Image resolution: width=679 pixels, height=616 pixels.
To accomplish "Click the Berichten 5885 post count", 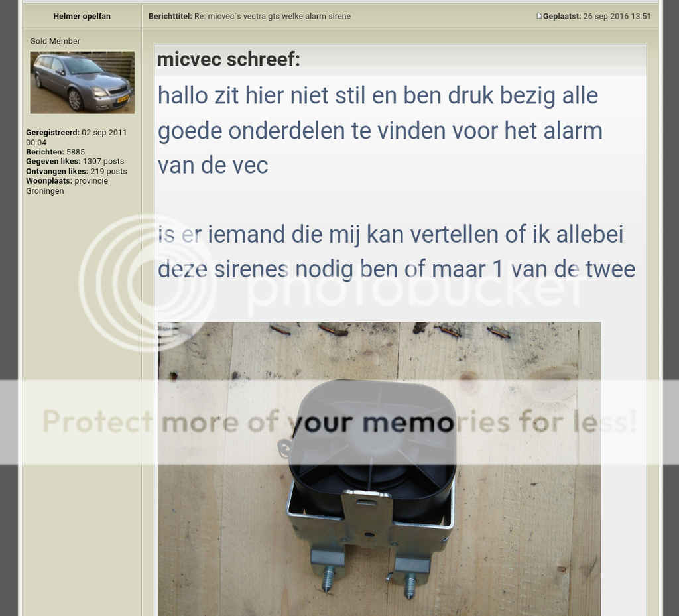I will click(x=56, y=152).
